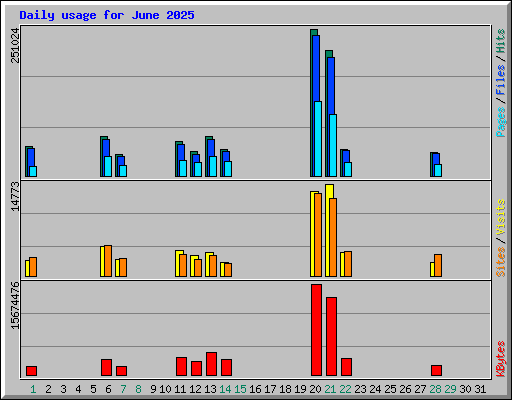Click the day 20 blue files bar
This screenshot has height=400, width=512.
(x=316, y=68)
